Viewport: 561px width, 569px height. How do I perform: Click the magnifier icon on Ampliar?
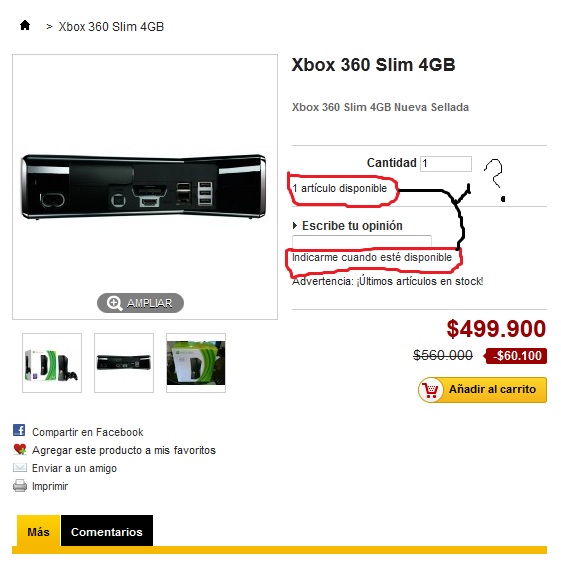tap(114, 303)
